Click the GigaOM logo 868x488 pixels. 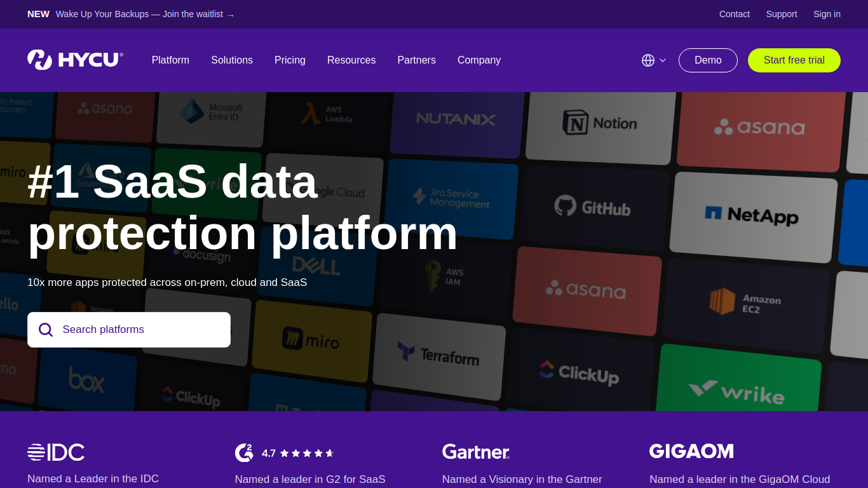click(x=691, y=451)
